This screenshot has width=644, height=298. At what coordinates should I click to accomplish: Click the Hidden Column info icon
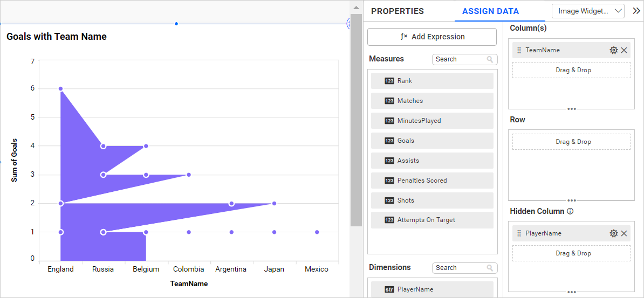click(x=570, y=211)
